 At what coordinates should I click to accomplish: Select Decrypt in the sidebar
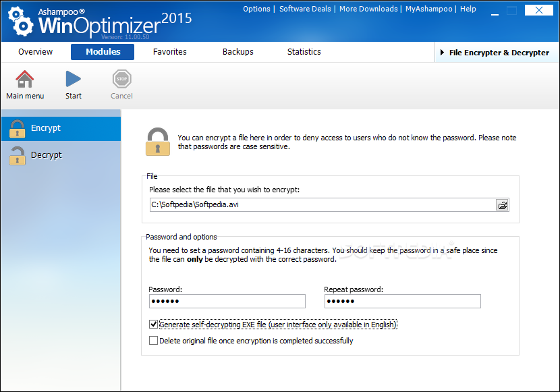coord(61,155)
